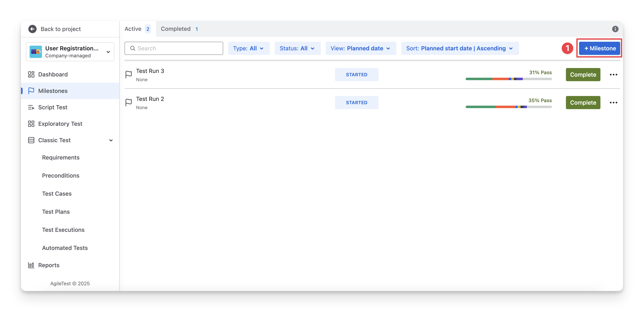Click the Script Test icon
This screenshot has height=312, width=644.
tap(31, 107)
